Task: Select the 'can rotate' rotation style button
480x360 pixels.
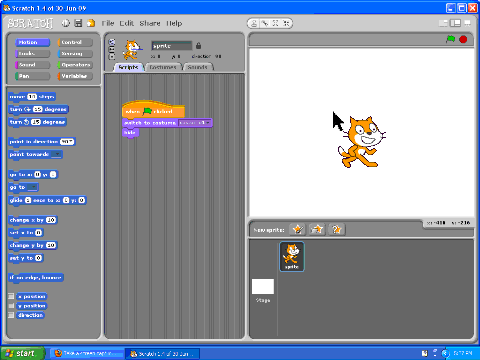Action: (x=112, y=42)
